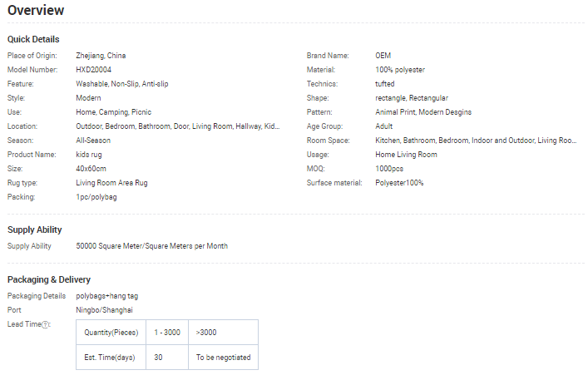Expand the truncated Location value text
The width and height of the screenshot is (588, 380).
coord(178,126)
